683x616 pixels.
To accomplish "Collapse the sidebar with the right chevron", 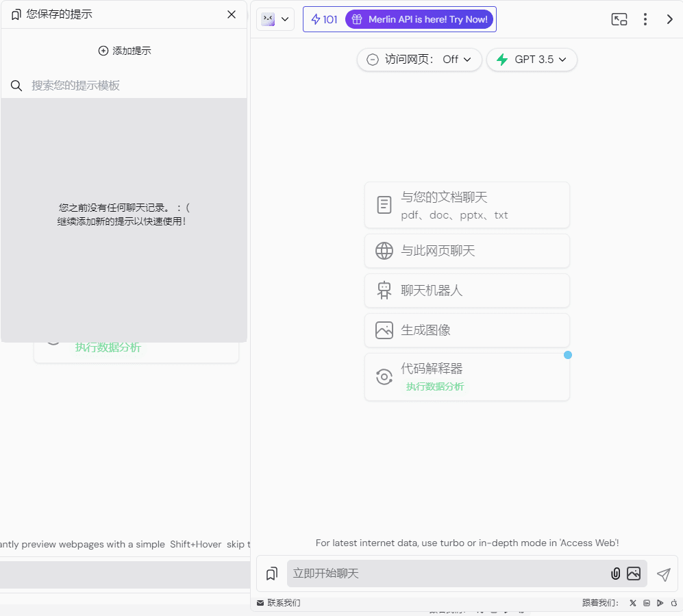I will click(x=669, y=19).
